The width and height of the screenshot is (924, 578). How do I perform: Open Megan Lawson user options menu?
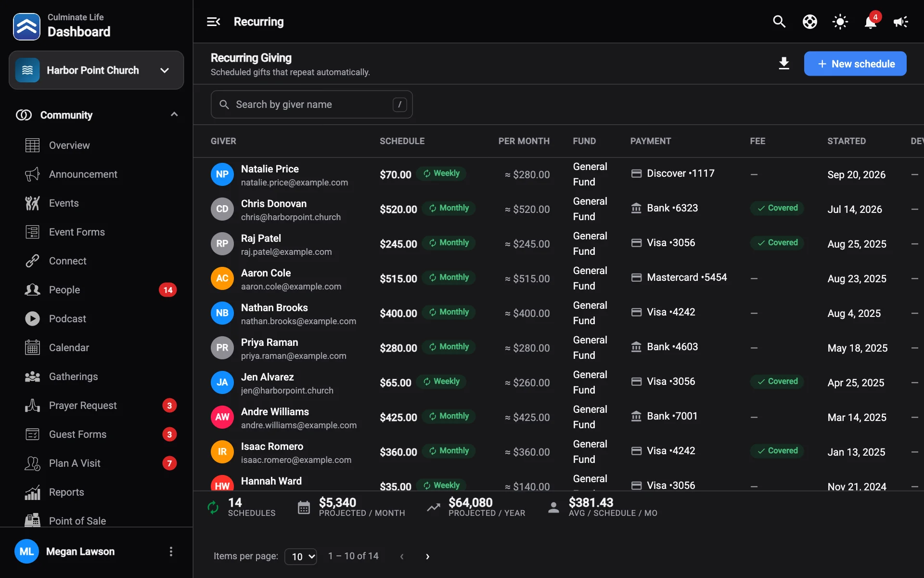[171, 552]
